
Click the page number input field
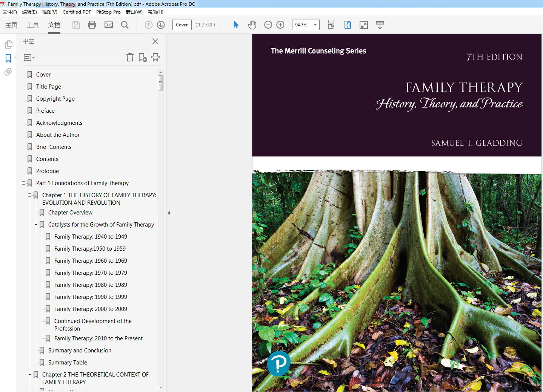(x=182, y=25)
